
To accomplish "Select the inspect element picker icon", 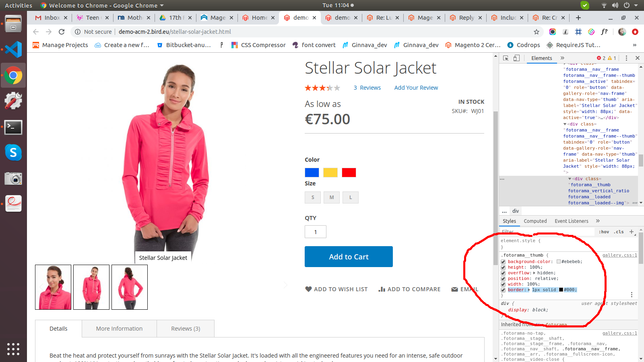I will 506,58.
